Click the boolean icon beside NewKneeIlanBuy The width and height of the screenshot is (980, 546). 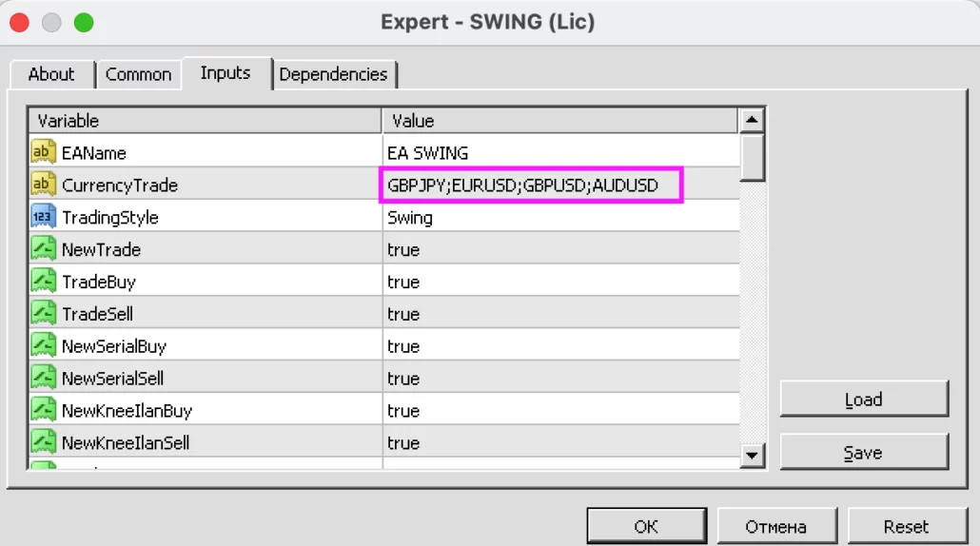click(x=43, y=410)
